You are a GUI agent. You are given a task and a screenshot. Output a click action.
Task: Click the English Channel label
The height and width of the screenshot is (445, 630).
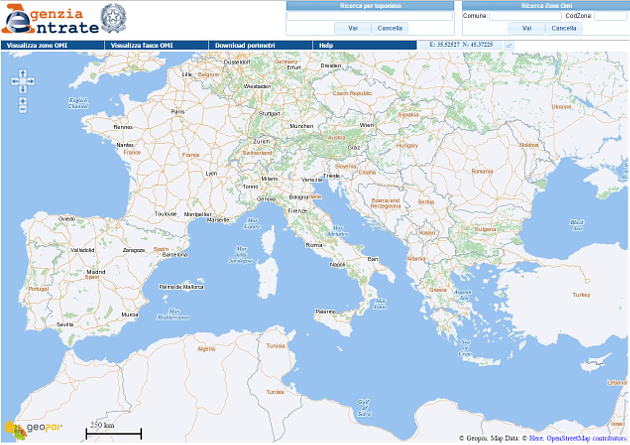(x=78, y=103)
